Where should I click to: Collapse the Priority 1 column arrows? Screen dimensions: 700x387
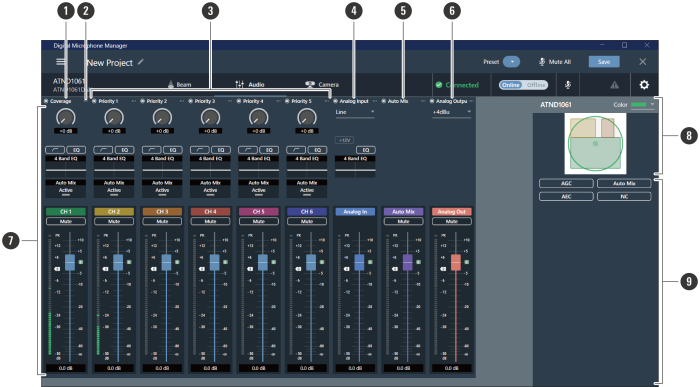pos(133,101)
